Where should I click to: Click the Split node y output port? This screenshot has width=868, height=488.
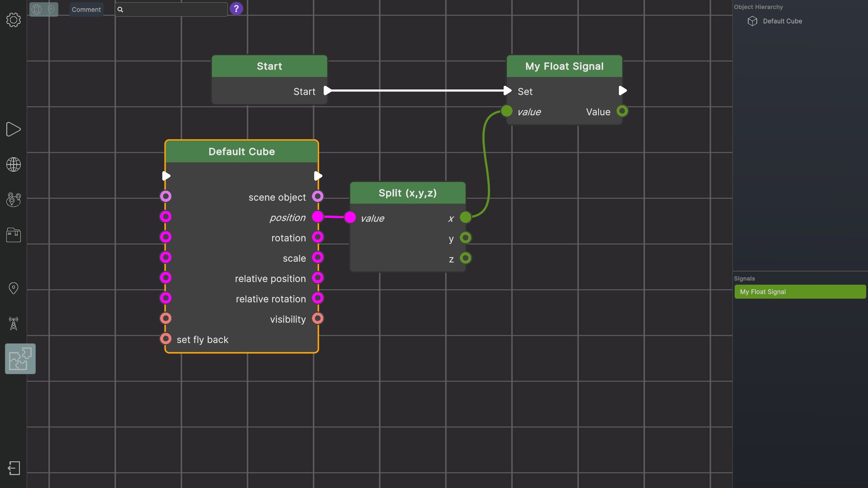[x=466, y=238]
